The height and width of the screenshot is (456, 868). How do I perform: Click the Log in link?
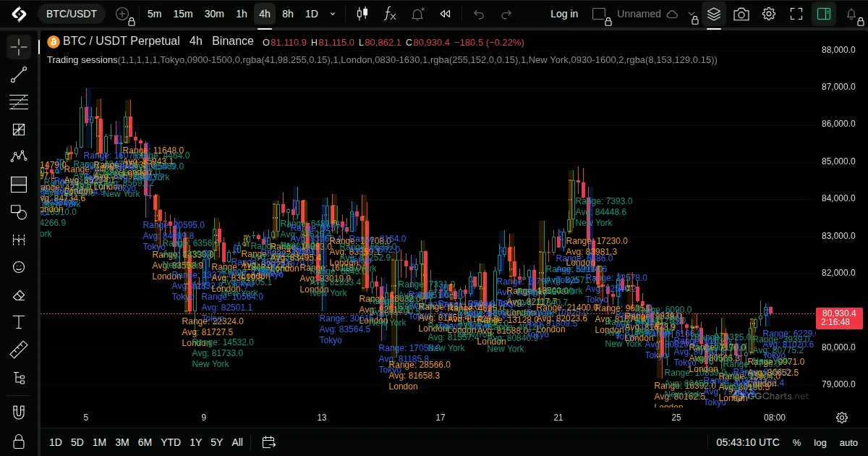click(564, 14)
